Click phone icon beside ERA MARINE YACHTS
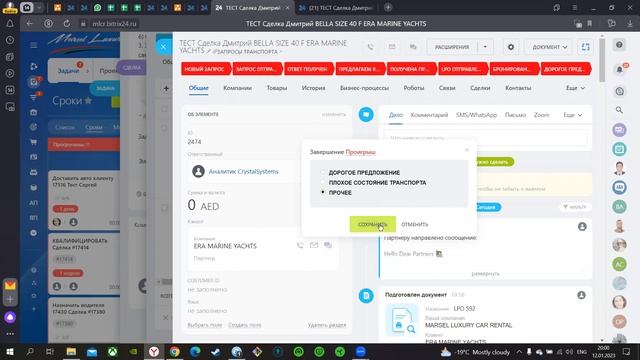The width and height of the screenshot is (640, 360). coord(300,245)
